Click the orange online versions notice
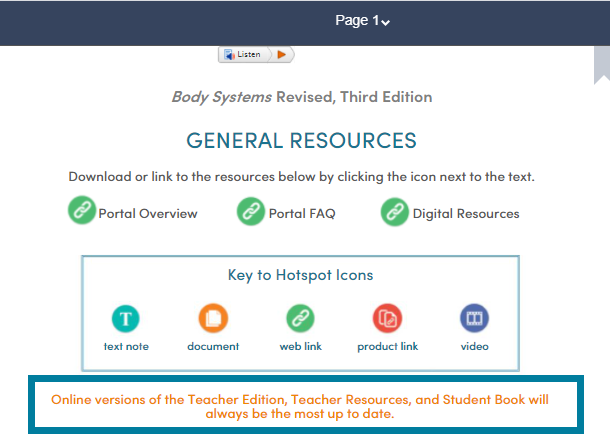Viewport: 610px width, 440px height. tap(300, 406)
